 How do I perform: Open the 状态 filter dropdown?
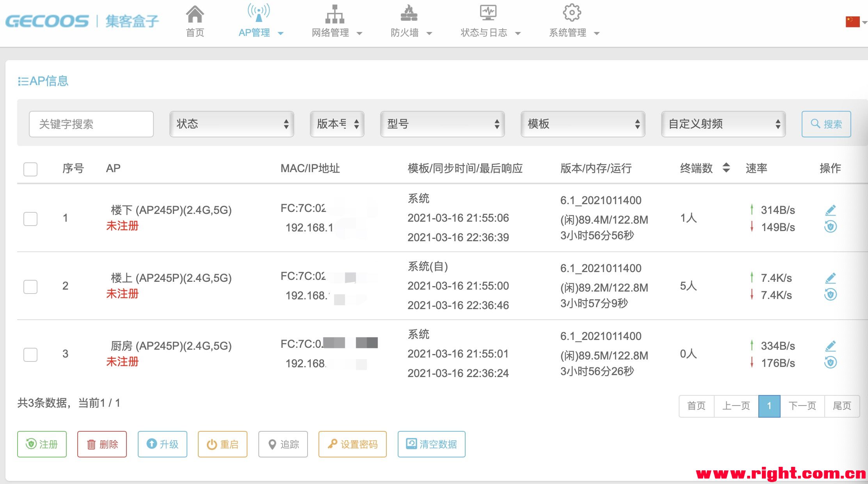(232, 124)
